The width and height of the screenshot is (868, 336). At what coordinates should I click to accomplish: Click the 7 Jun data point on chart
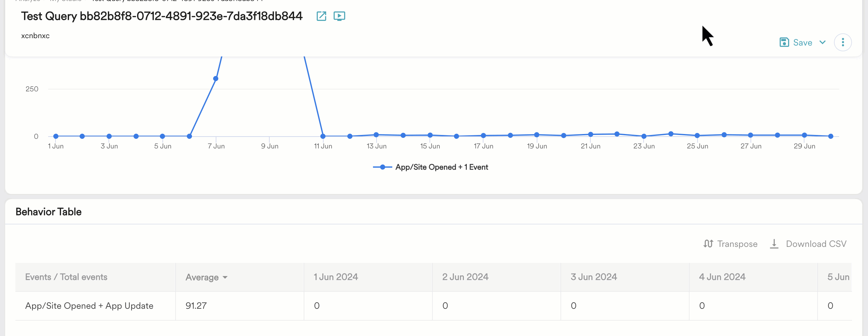pyautogui.click(x=216, y=79)
